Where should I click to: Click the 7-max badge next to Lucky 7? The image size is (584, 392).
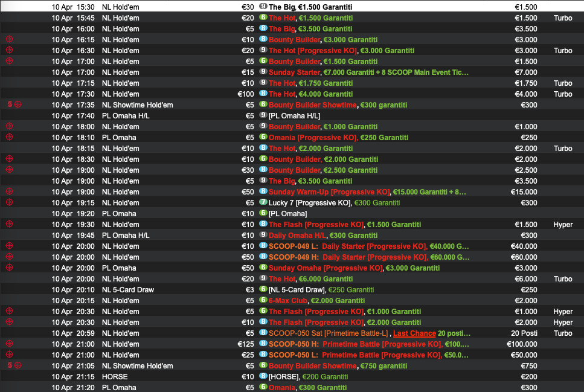[263, 202]
